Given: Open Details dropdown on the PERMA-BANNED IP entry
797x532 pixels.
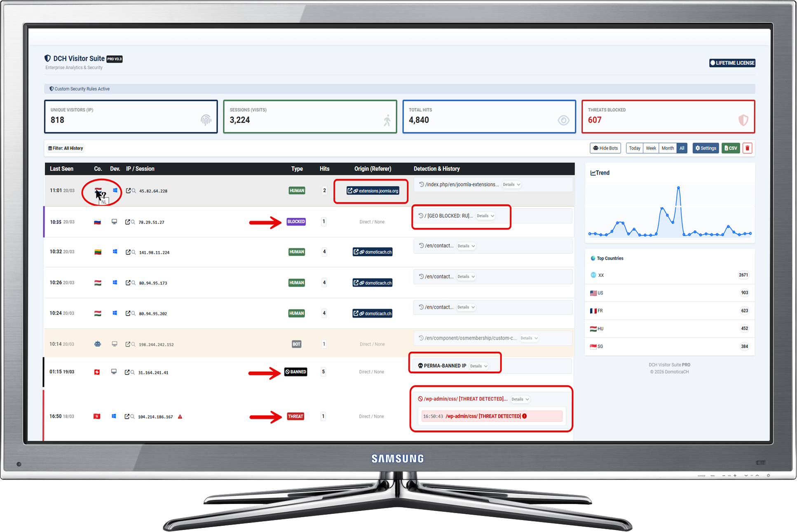Looking at the screenshot, I should pos(478,366).
